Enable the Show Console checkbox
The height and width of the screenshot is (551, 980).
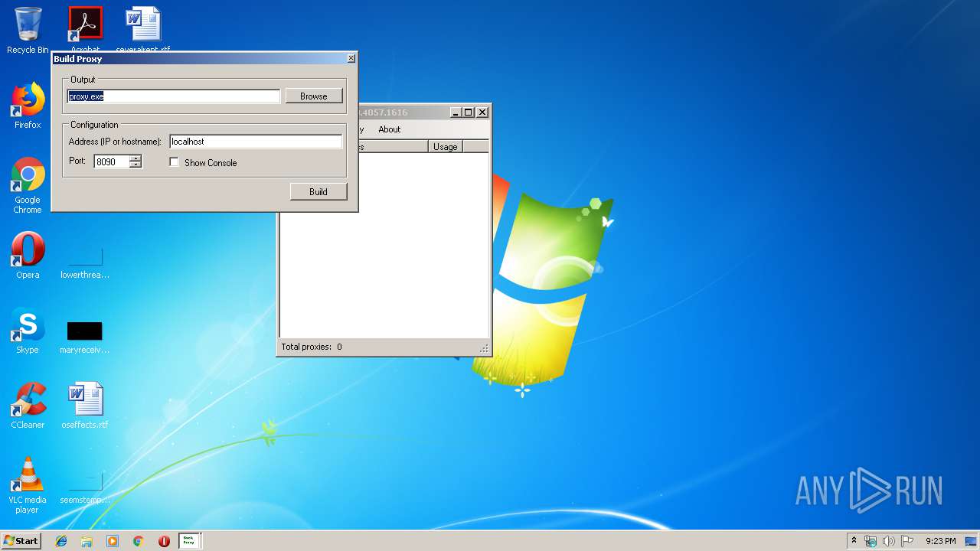pyautogui.click(x=175, y=162)
